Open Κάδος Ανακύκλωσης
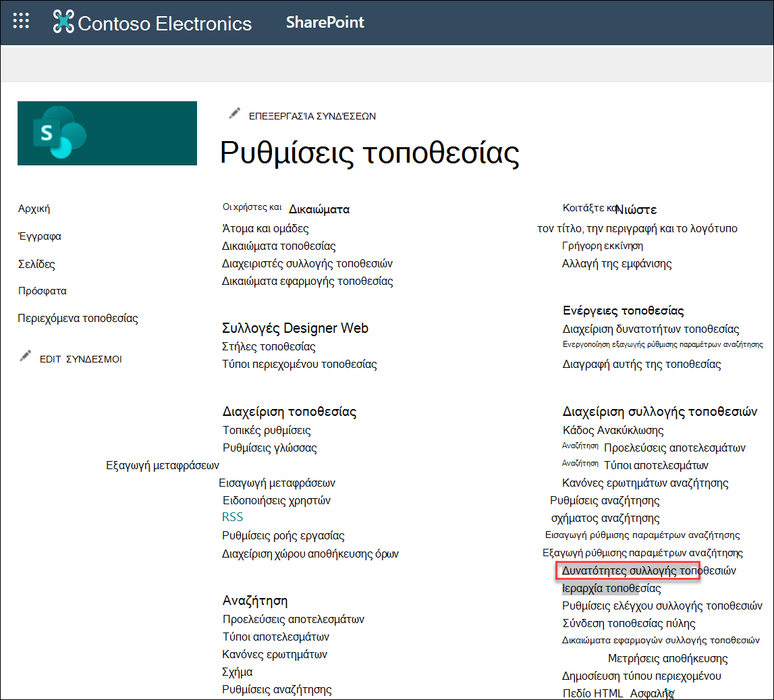The height and width of the screenshot is (700, 774). pyautogui.click(x=613, y=431)
